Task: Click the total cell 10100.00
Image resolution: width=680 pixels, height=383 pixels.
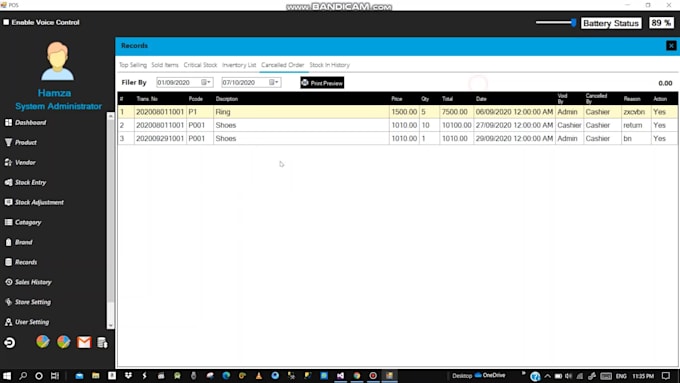Action: pos(456,125)
